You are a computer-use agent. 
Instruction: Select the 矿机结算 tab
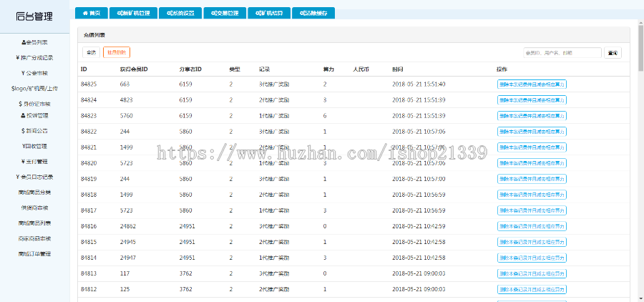point(270,13)
